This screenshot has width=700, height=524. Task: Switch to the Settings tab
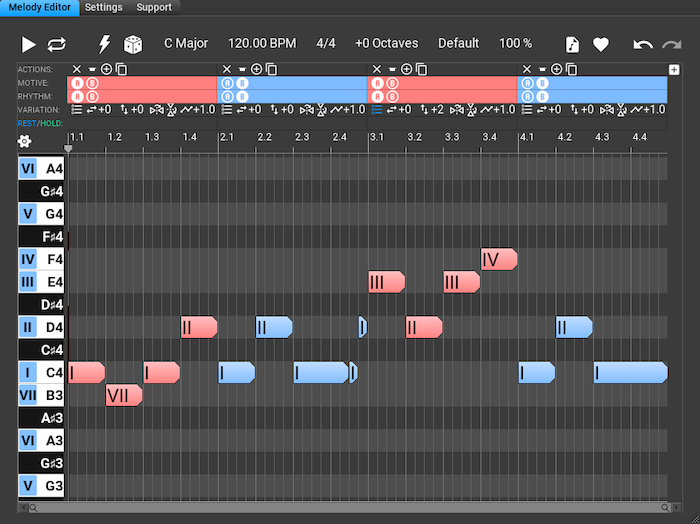point(103,7)
